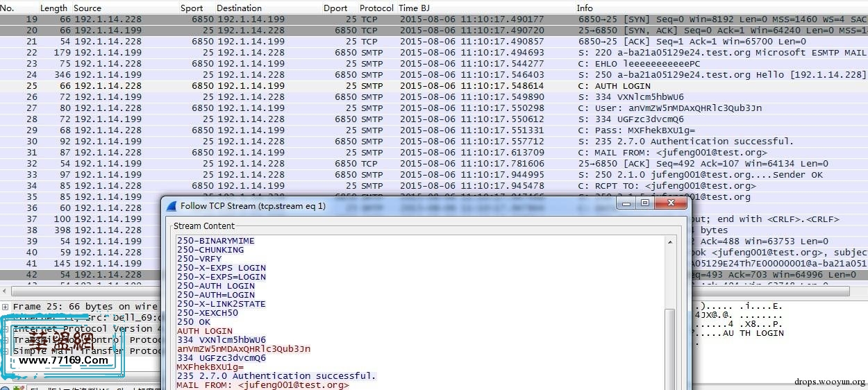The height and width of the screenshot is (390, 868).
Task: Click '250-AUTH LOGIN' line in stream
Action: tap(216, 286)
